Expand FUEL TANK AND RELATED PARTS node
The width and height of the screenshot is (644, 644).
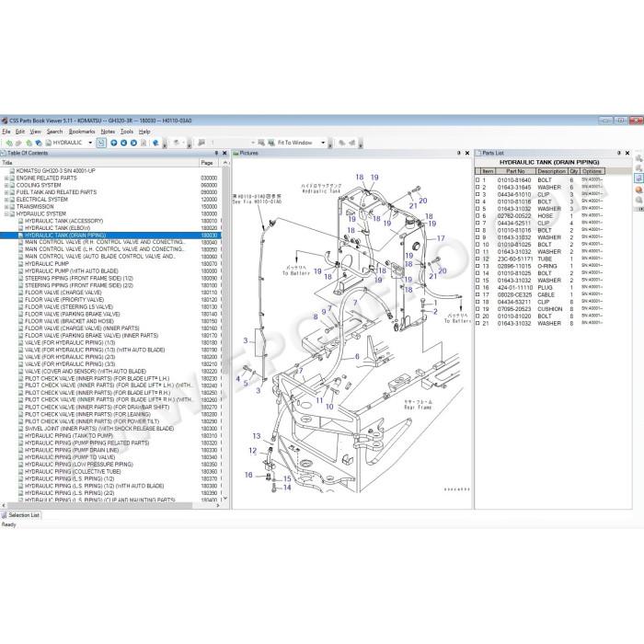click(x=6, y=192)
